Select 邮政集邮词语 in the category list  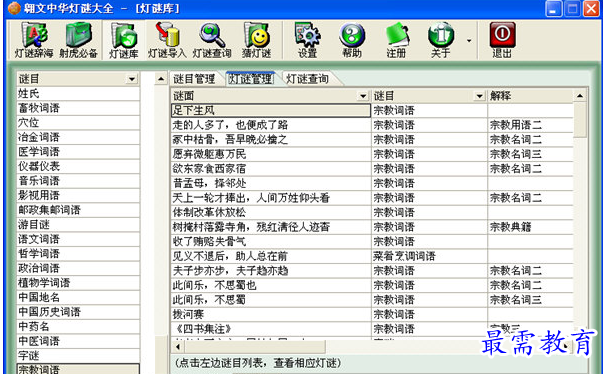click(x=78, y=210)
